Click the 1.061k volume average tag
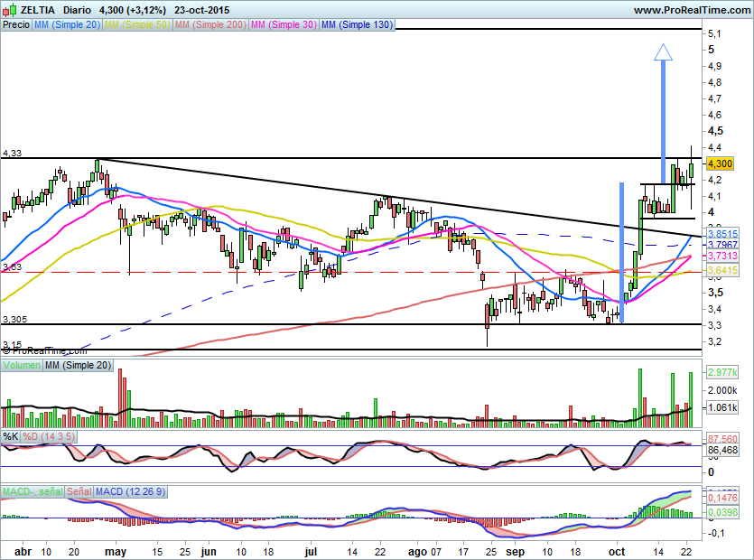 click(722, 408)
